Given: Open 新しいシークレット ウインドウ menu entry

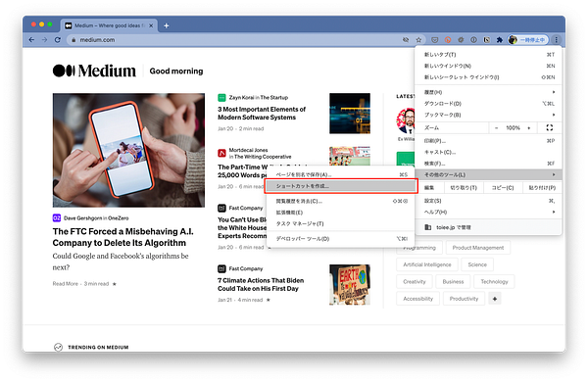Looking at the screenshot, I should click(489, 77).
